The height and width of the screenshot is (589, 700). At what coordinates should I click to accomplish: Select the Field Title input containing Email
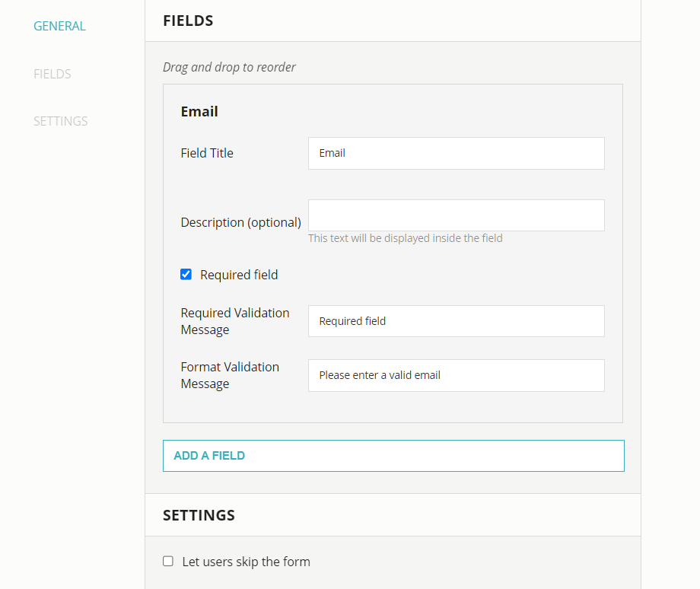(x=456, y=153)
